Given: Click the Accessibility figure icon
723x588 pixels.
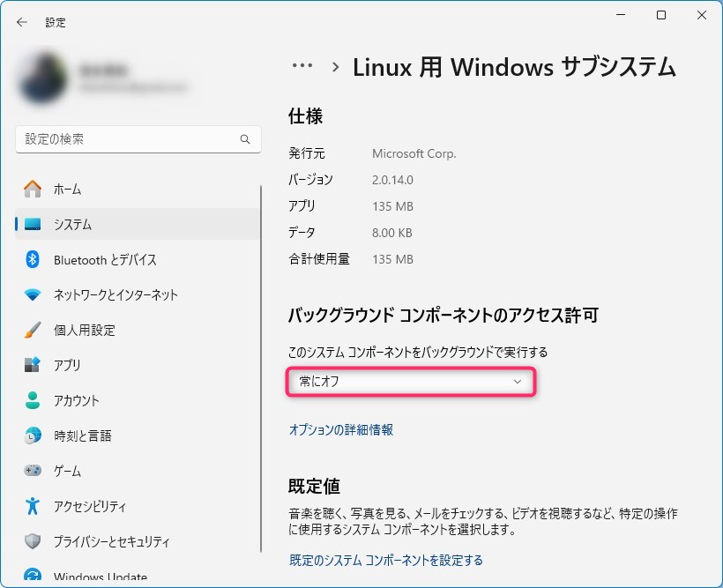Looking at the screenshot, I should 33,506.
